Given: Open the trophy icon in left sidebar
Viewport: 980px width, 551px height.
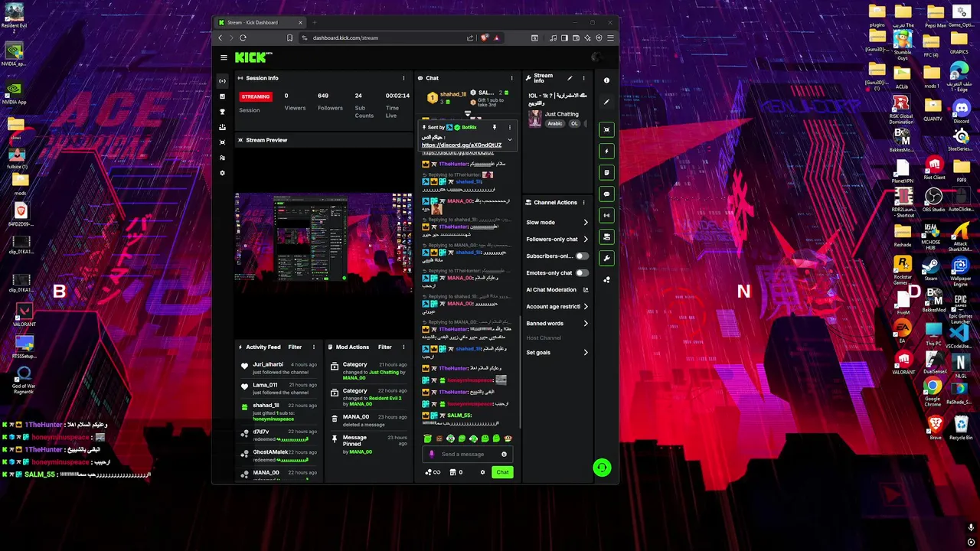Looking at the screenshot, I should [x=222, y=112].
